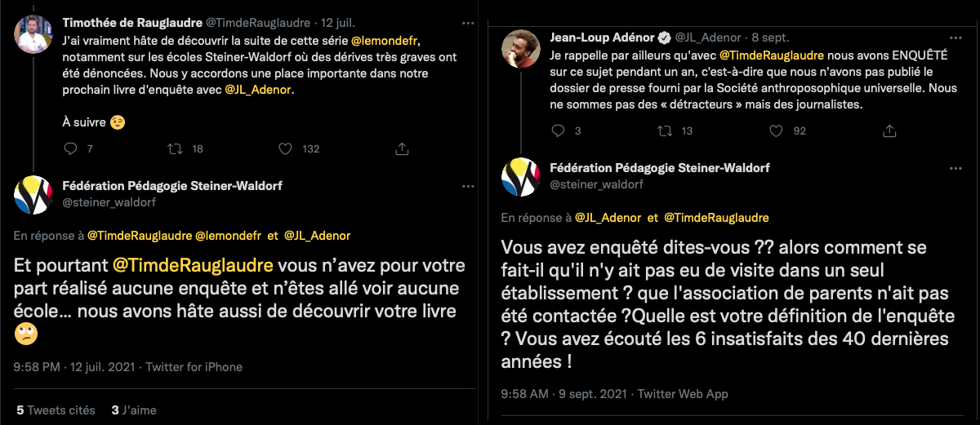Click the "Twitter for iPhone" source link

(x=202, y=367)
